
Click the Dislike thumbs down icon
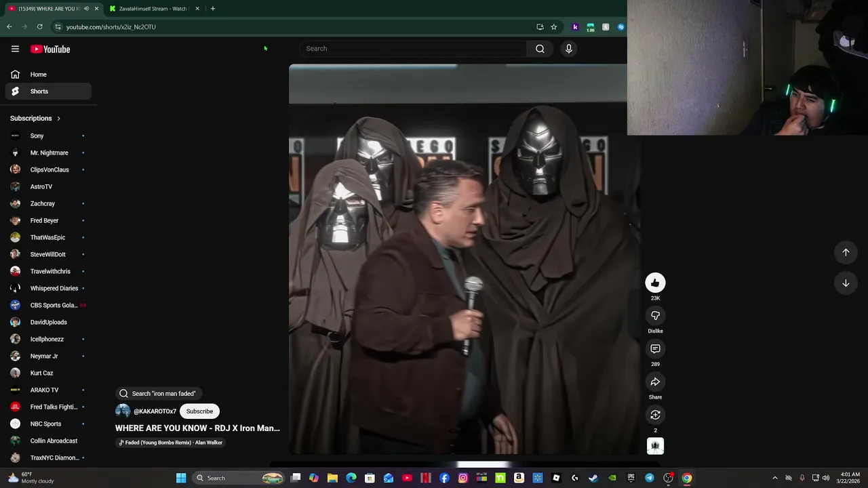tap(655, 316)
